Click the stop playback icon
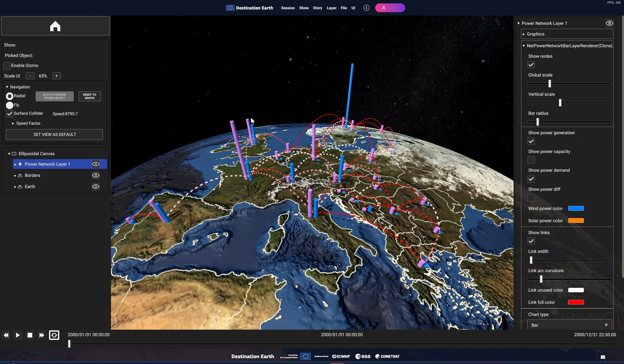 [x=30, y=335]
